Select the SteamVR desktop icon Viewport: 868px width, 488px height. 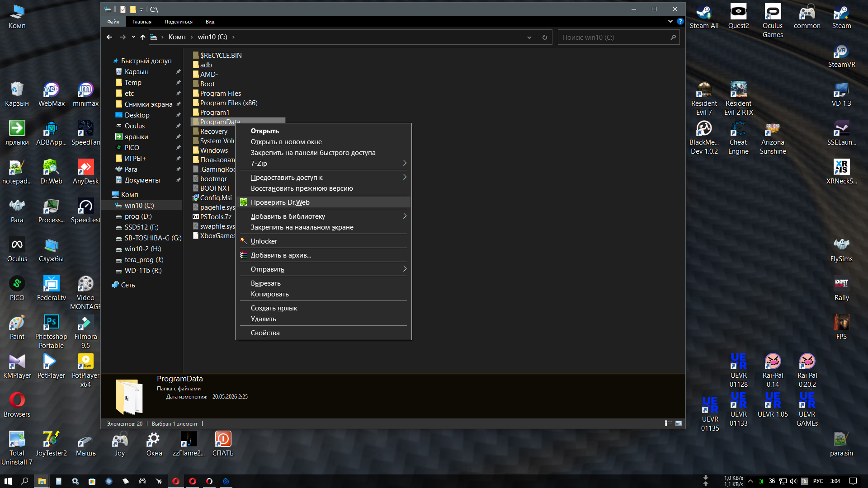click(841, 56)
